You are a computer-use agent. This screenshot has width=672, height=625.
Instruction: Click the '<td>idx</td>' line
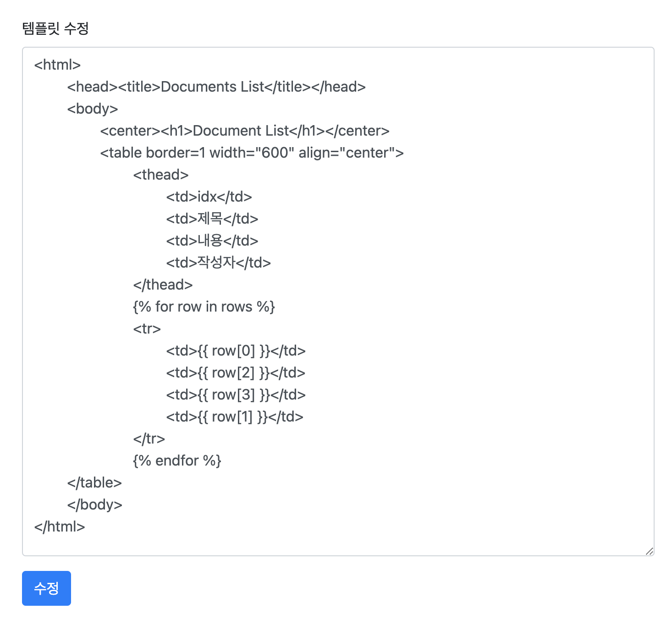(209, 197)
